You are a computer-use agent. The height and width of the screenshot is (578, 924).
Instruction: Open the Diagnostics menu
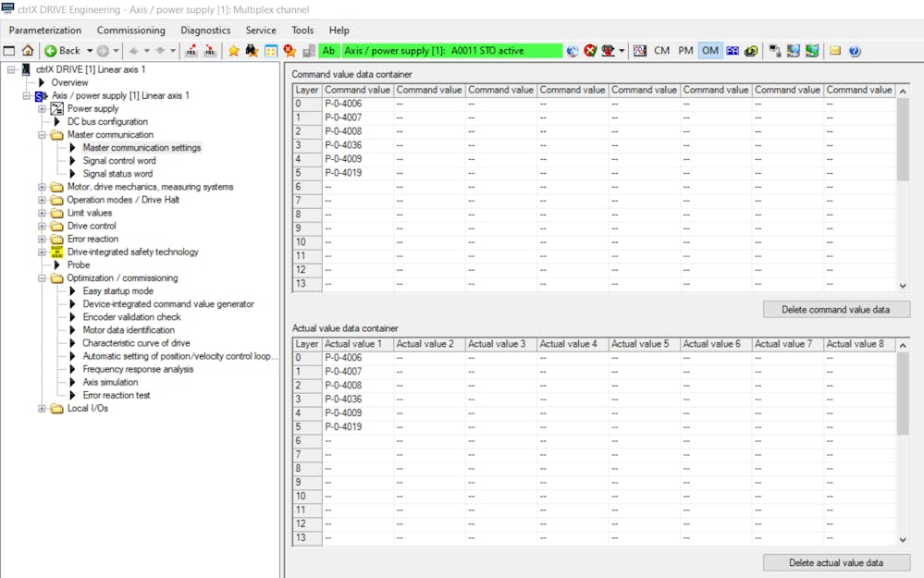[x=205, y=31]
